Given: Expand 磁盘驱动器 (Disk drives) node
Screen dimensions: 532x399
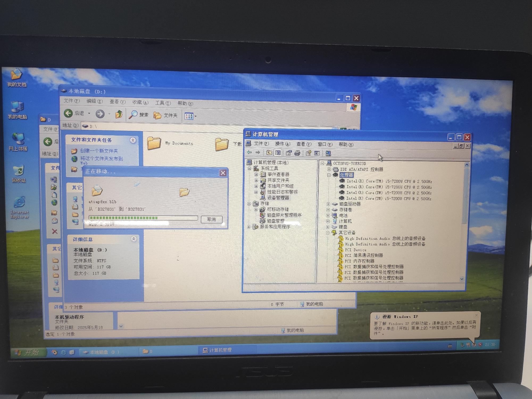Looking at the screenshot, I should coord(328,204).
